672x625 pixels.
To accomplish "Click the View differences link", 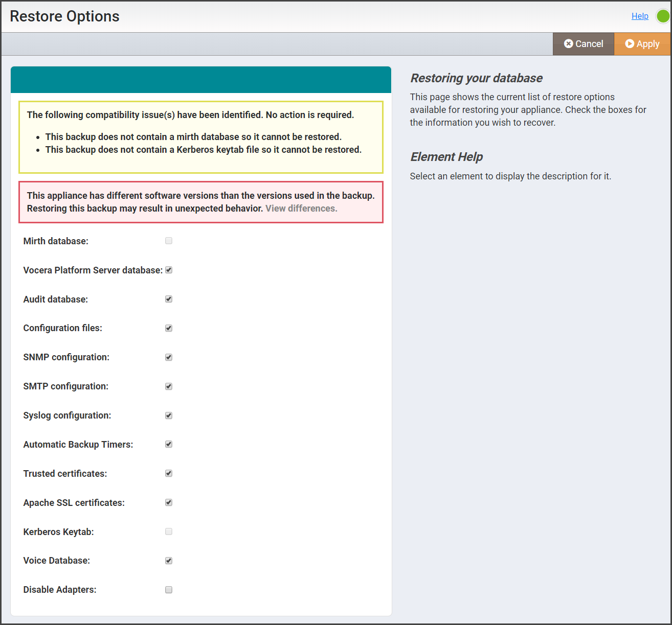I will [x=301, y=208].
